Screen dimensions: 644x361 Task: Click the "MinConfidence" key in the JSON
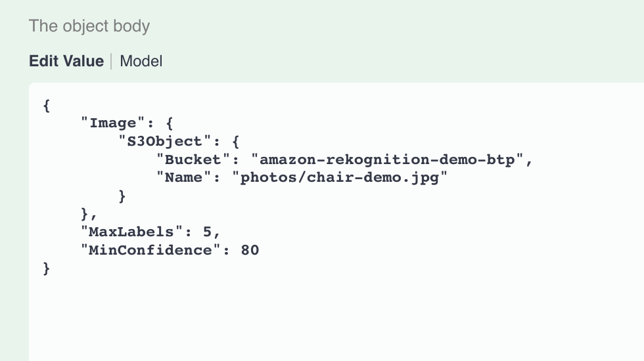(150, 250)
